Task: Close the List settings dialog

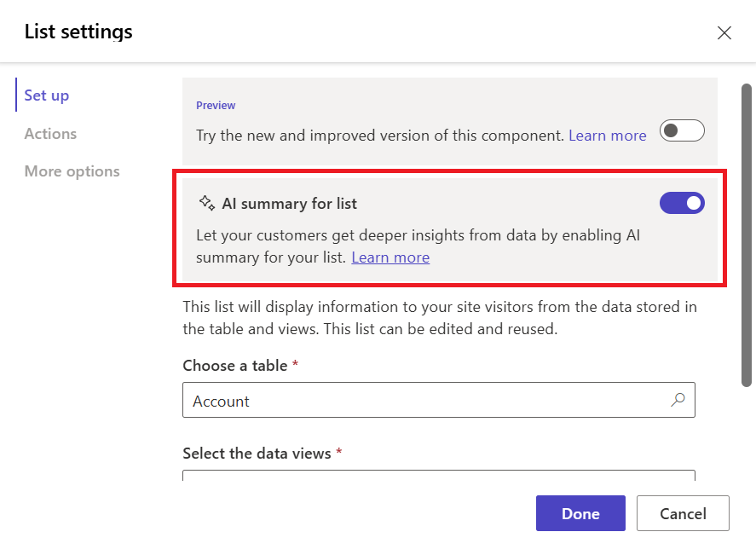Action: (724, 33)
